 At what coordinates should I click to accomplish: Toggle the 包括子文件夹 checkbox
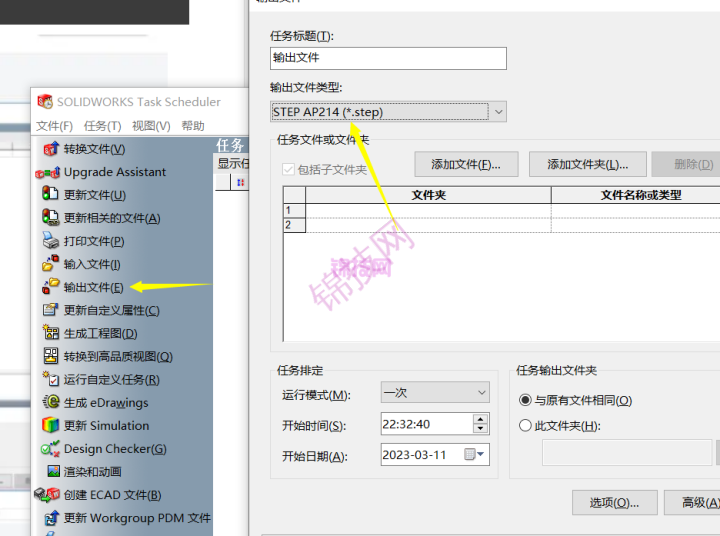click(288, 169)
